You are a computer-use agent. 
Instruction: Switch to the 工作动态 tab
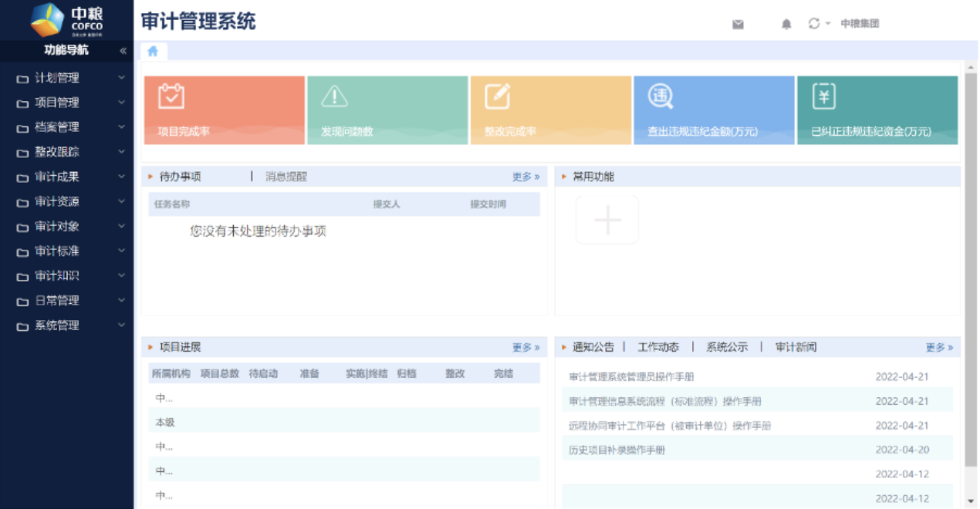coord(658,347)
